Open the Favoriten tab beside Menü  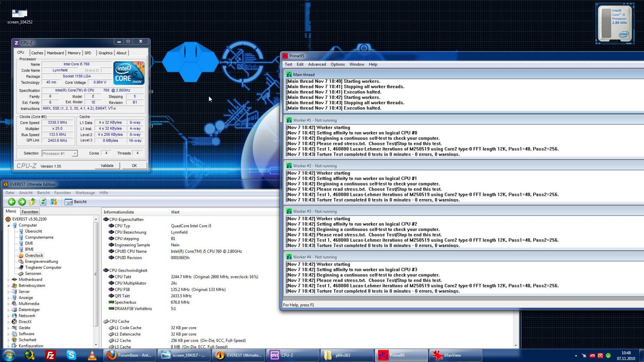(30, 212)
